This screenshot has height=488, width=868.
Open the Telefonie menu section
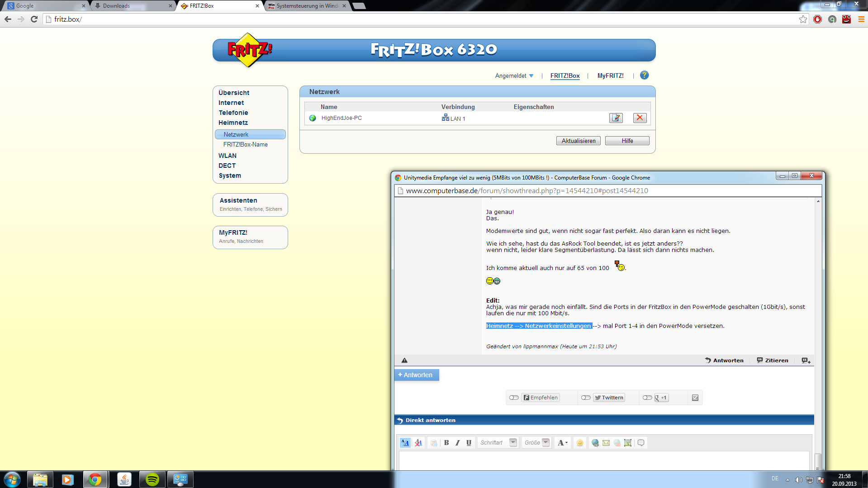(x=233, y=113)
